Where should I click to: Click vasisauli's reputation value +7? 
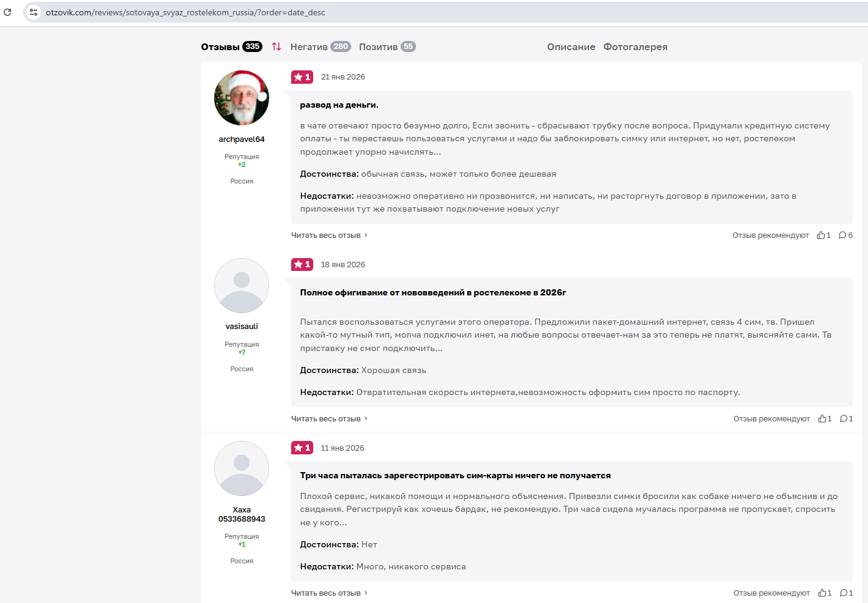click(x=242, y=352)
